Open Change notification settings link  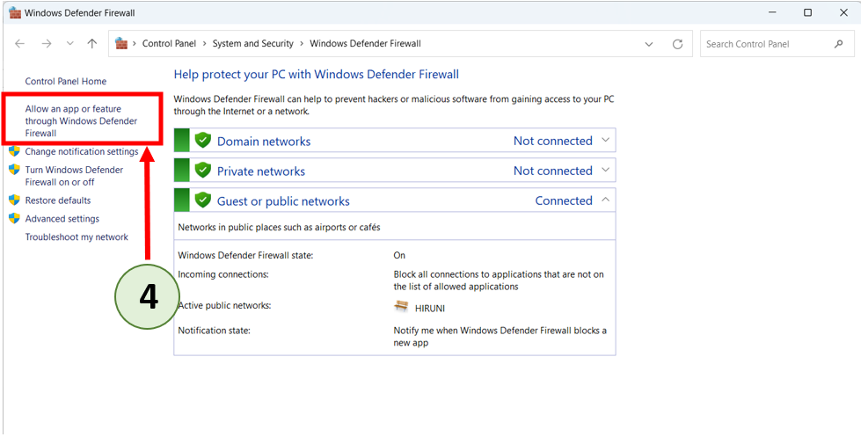coord(82,151)
